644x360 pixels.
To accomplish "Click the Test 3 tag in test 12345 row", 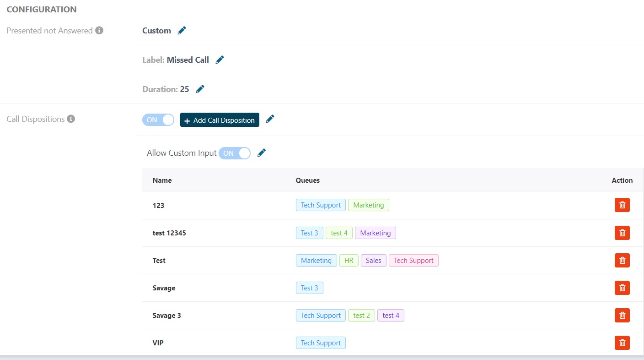I will point(310,233).
